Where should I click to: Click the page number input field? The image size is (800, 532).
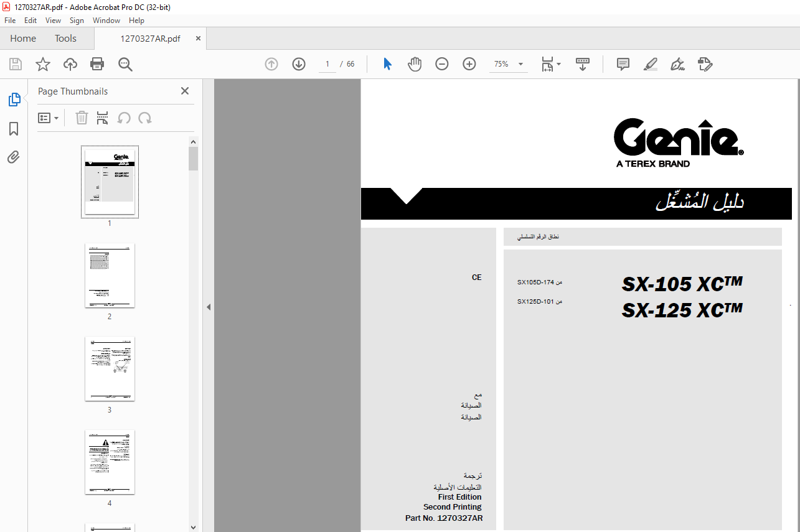[x=327, y=64]
